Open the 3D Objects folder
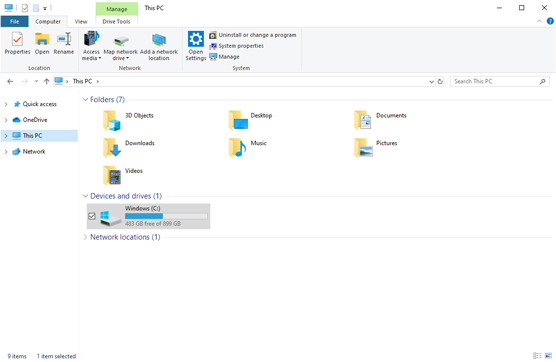Screen dimensions: 556x362 click(128, 121)
